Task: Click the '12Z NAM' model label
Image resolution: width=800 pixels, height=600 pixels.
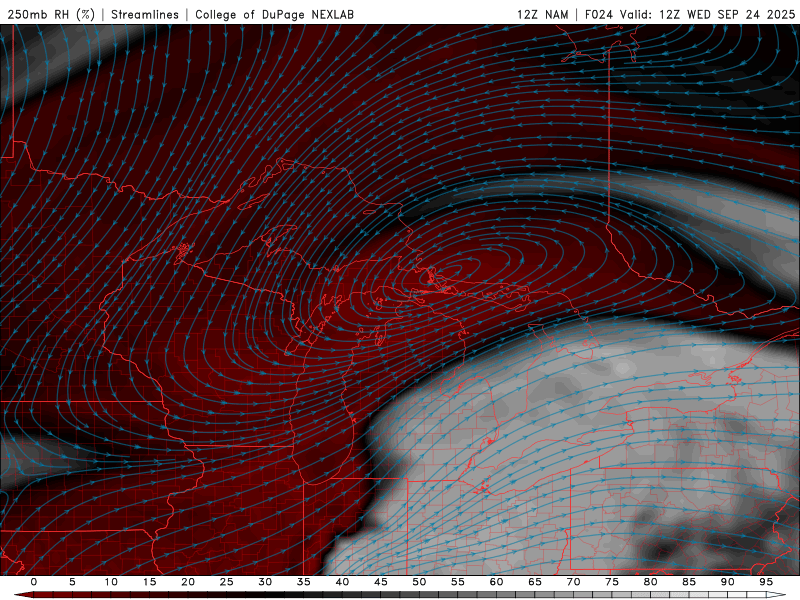Action: (x=542, y=14)
